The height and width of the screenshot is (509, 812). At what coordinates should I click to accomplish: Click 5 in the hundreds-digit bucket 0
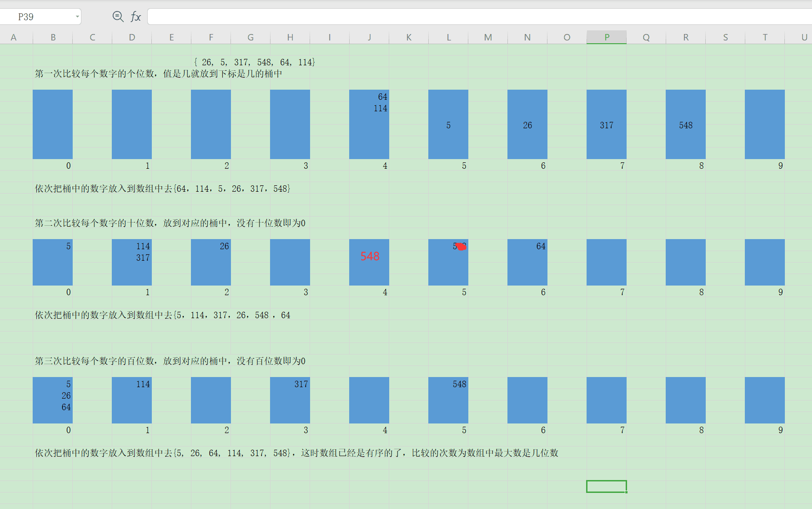[69, 384]
